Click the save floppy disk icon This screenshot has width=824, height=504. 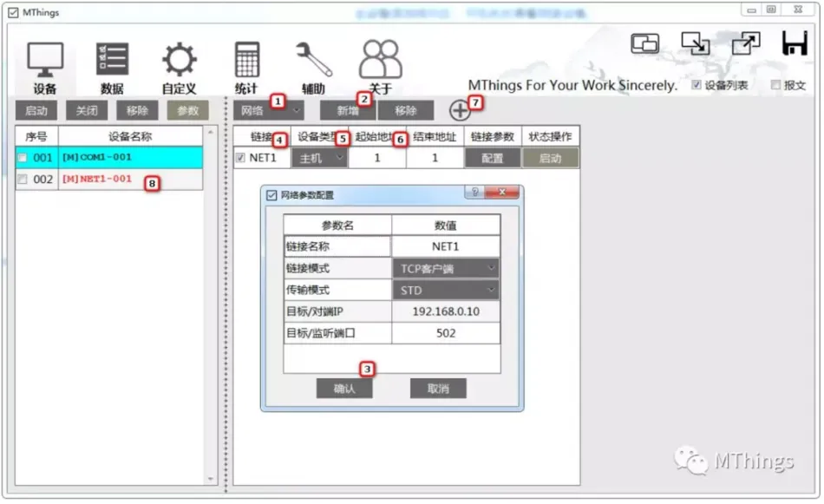(x=795, y=43)
